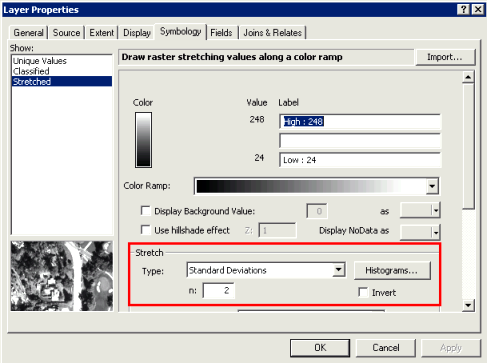Screen dimensions: 487x363
Task: Click the vertical grayscale color bar
Action: coord(143,140)
